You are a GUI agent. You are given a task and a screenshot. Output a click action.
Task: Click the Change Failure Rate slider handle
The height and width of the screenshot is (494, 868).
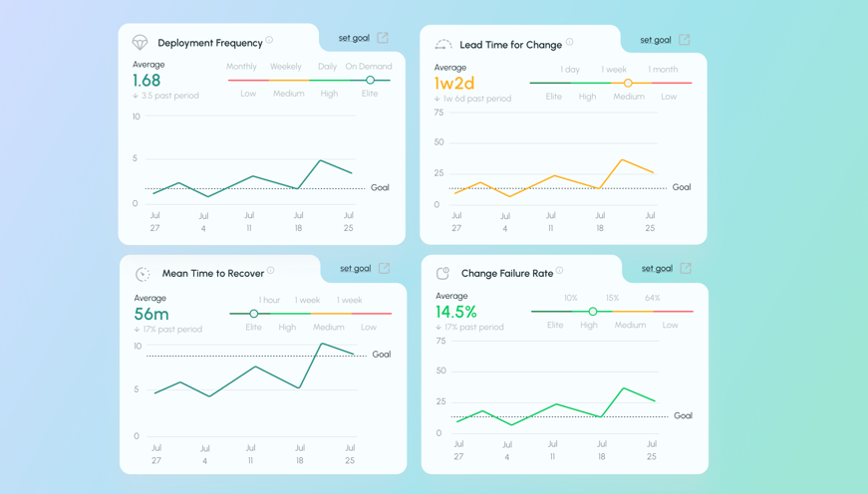pyautogui.click(x=593, y=312)
